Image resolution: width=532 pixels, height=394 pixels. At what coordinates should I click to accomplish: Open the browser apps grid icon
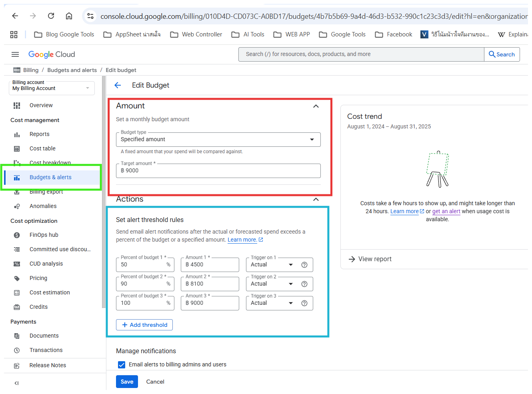pyautogui.click(x=14, y=34)
